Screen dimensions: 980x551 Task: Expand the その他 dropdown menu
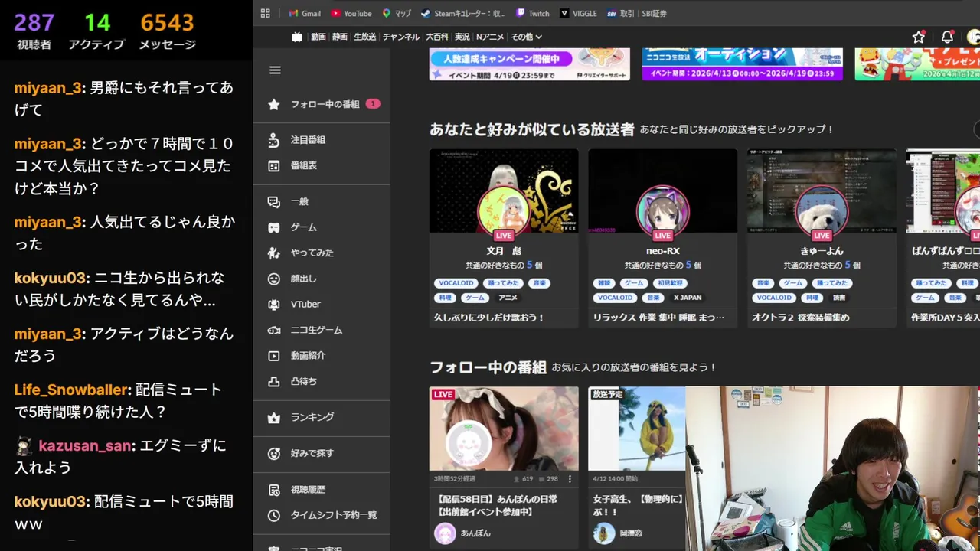click(x=527, y=37)
